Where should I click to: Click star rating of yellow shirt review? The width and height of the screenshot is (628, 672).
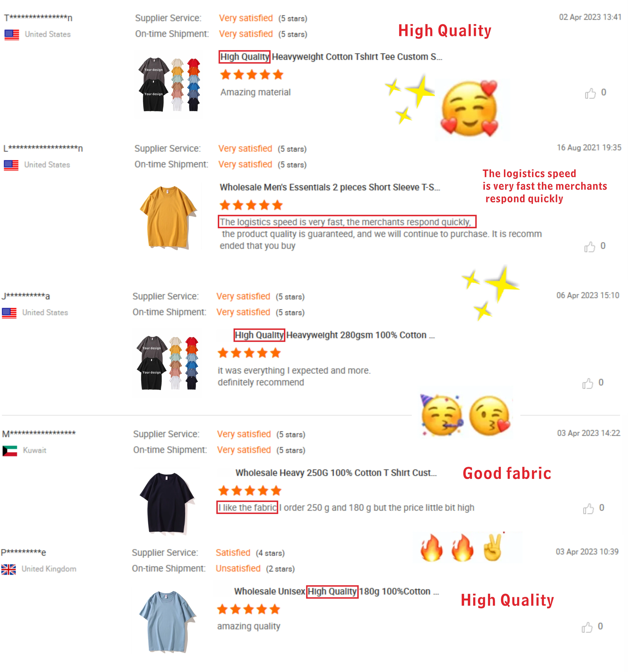251,205
